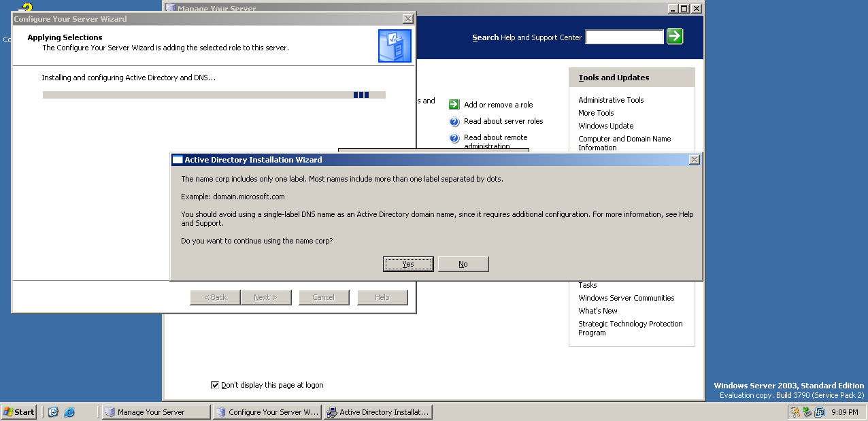The image size is (868, 421).
Task: Click the network system tray icon
Action: click(819, 412)
